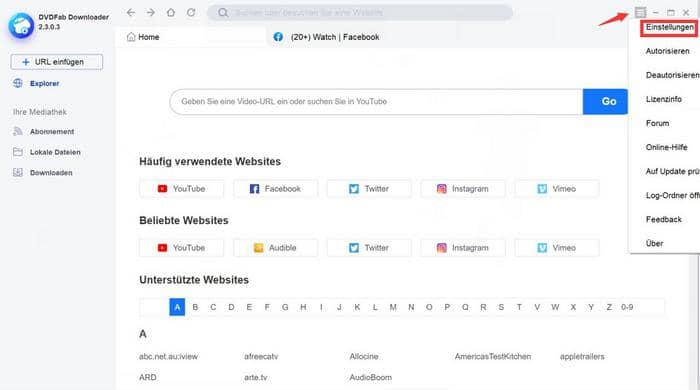Open the Allocine link

364,356
